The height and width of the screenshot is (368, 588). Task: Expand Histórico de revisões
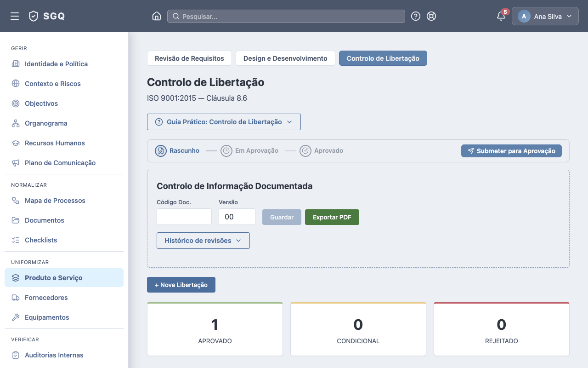203,241
